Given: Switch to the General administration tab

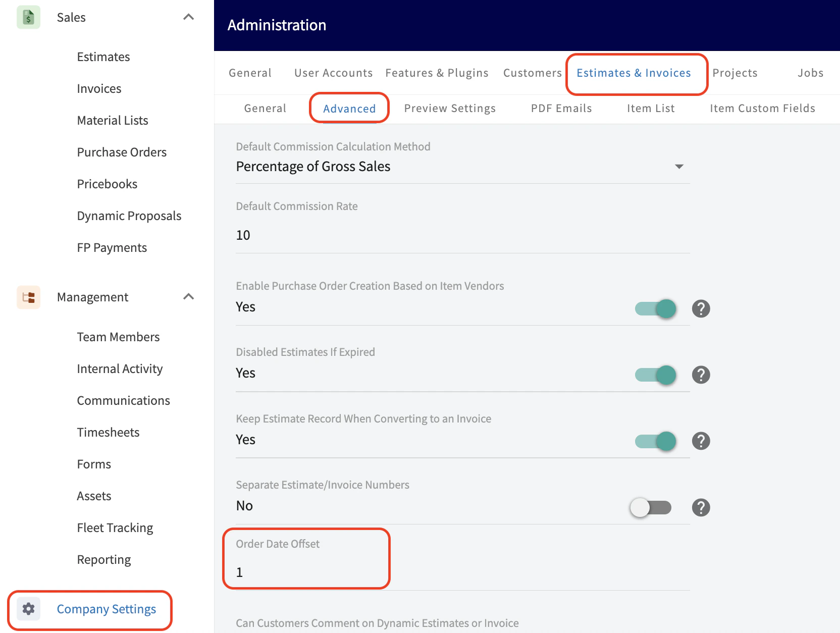Looking at the screenshot, I should [x=250, y=73].
